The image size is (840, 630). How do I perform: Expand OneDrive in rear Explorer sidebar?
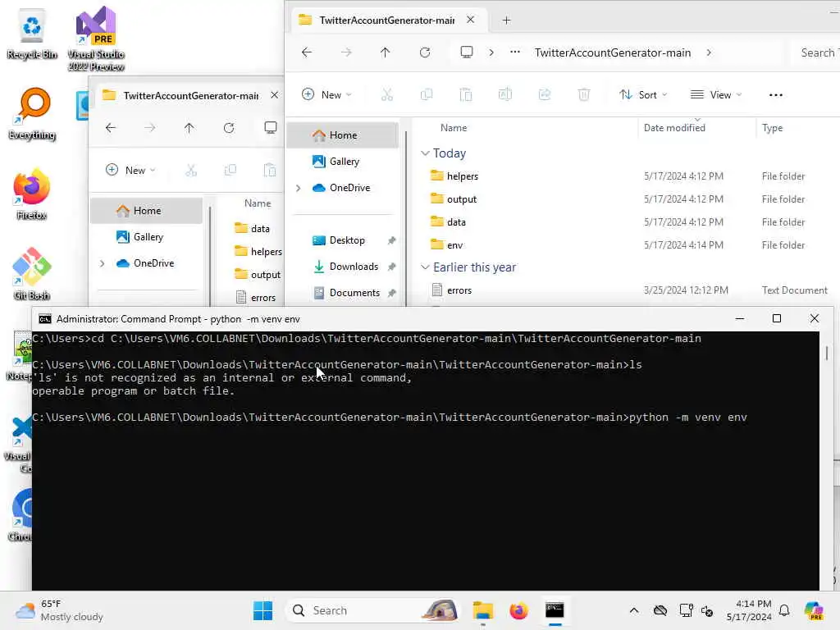coord(103,263)
